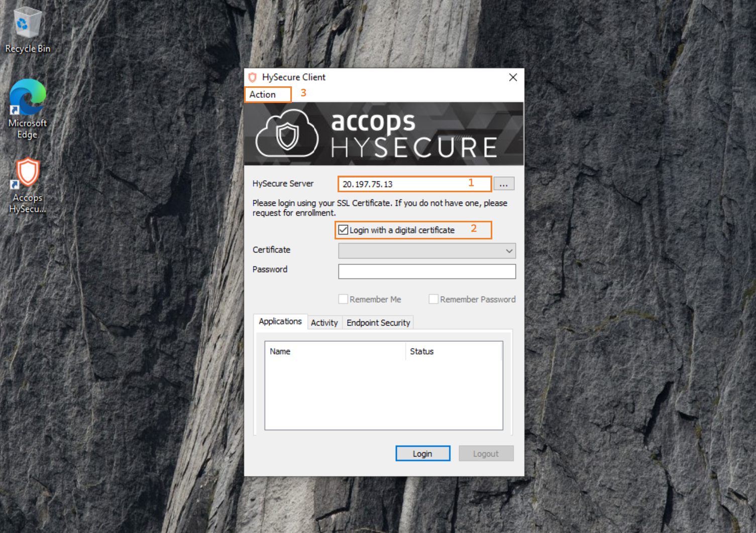Screen dimensions: 756x533
Task: Select the Microsoft Edge desktop shortcut
Action: tap(28, 109)
